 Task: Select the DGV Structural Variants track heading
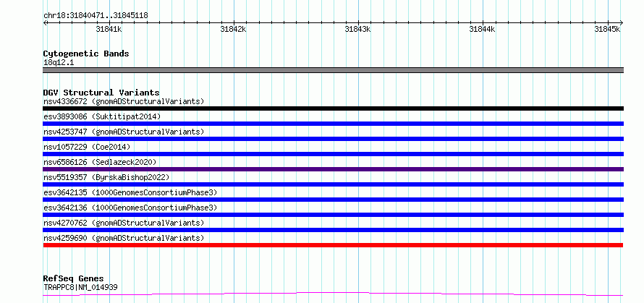(x=101, y=93)
